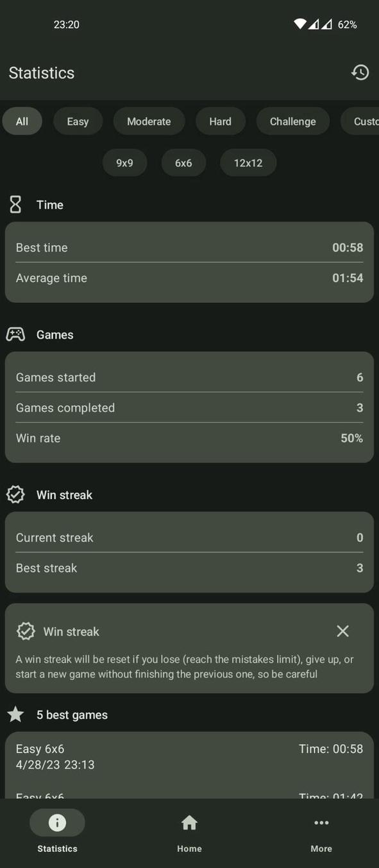Choose the Moderate difficulty chip
This screenshot has width=379, height=868.
pyautogui.click(x=149, y=121)
